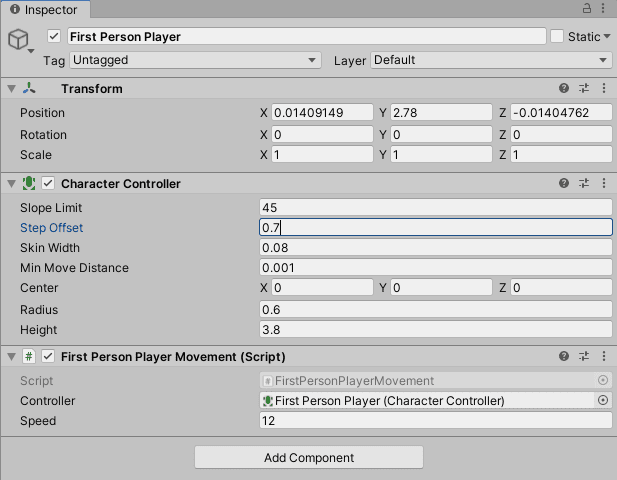The image size is (617, 480).
Task: Open Character Controller help reference
Action: pos(564,184)
